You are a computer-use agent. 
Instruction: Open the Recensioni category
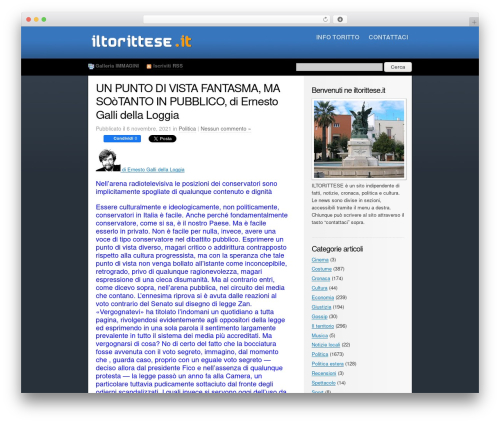[x=324, y=373]
